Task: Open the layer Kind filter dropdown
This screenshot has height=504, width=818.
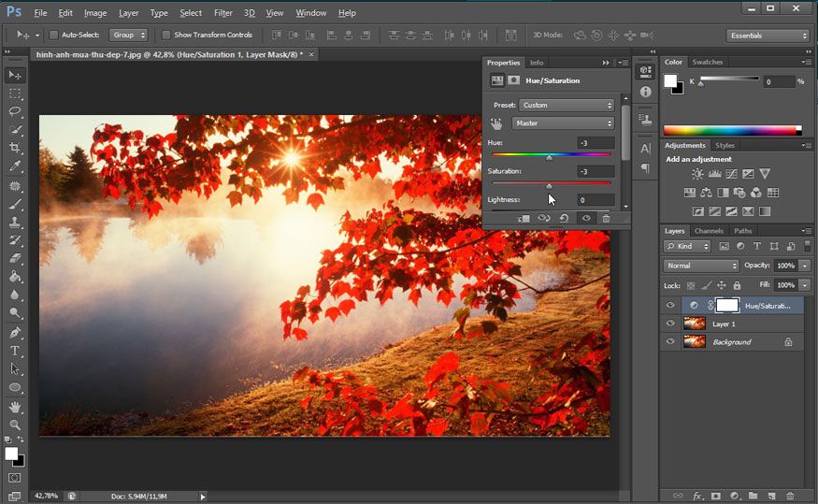Action: click(687, 246)
